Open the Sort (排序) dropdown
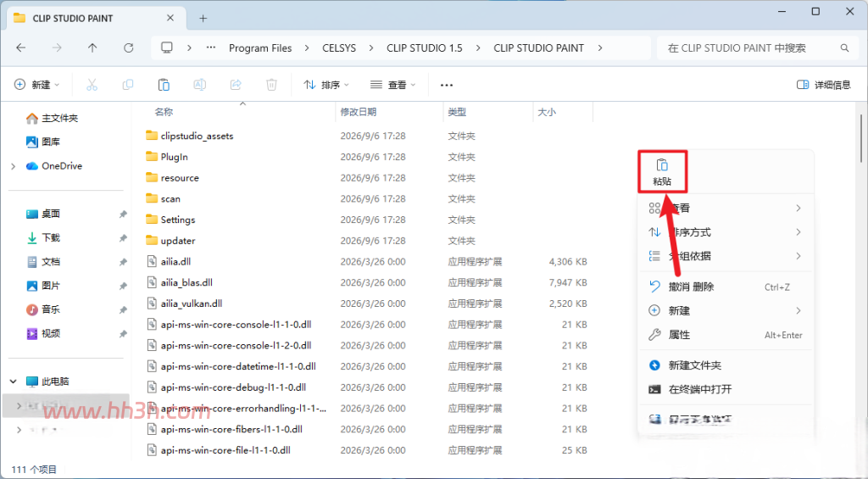This screenshot has width=868, height=479. 326,85
